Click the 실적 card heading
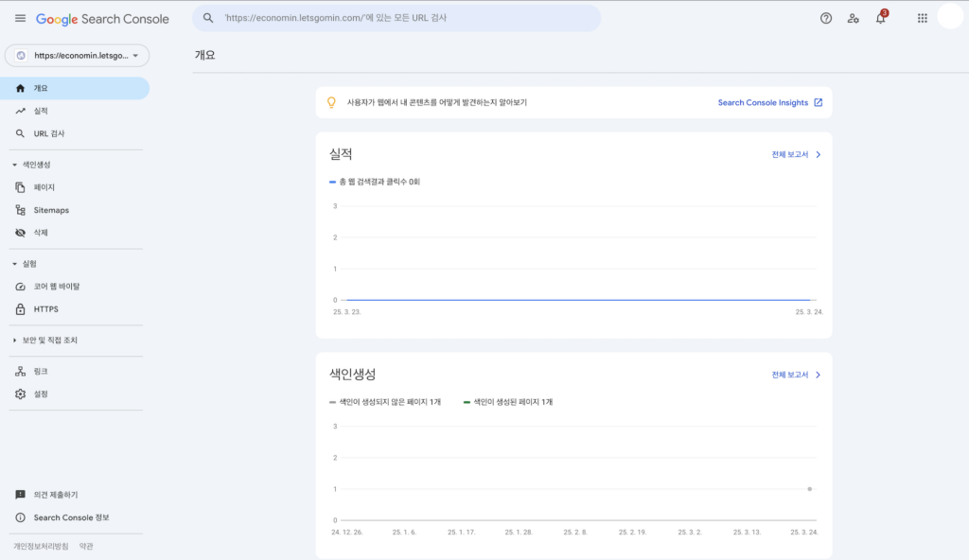Screen dimensions: 969x560 coord(341,154)
